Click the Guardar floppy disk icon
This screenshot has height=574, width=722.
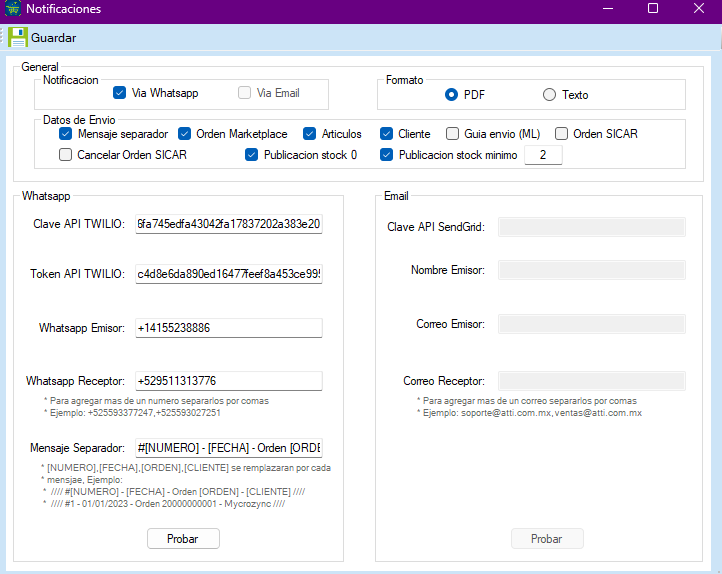[x=17, y=38]
